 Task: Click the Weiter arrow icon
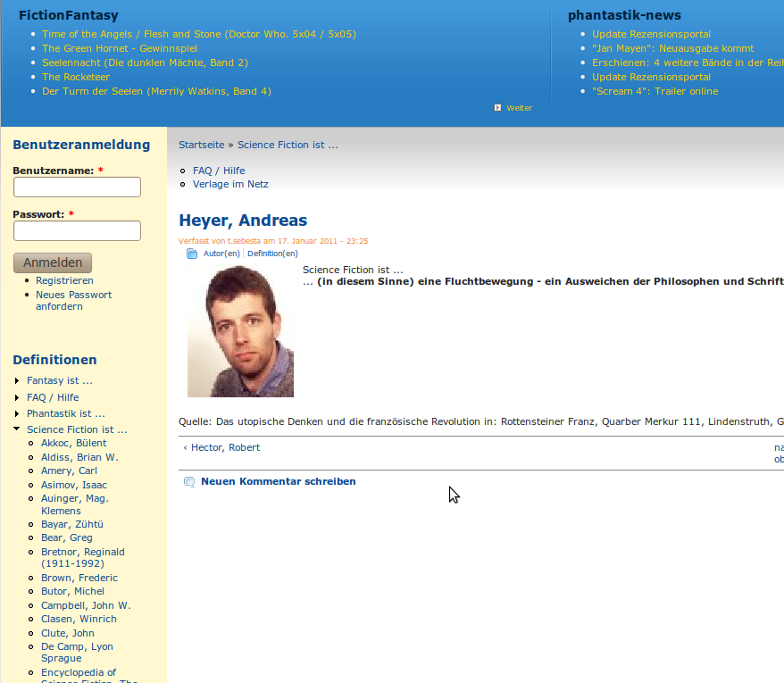[x=497, y=108]
